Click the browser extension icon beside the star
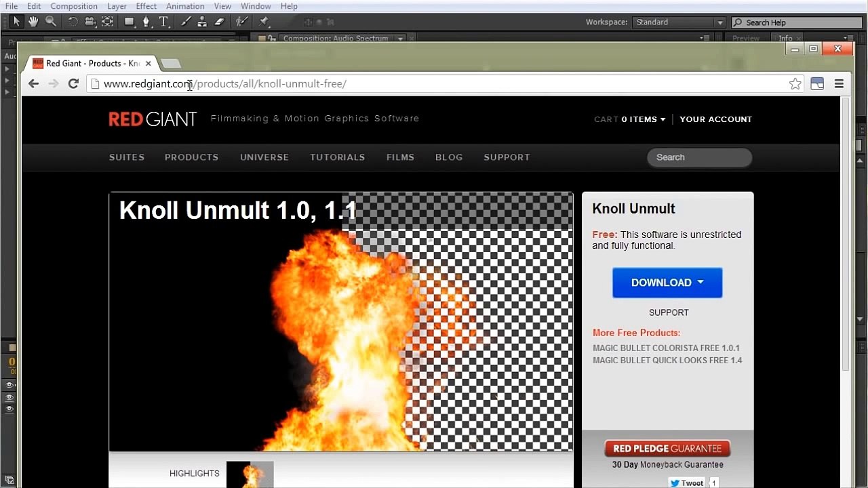868x488 pixels. click(x=817, y=83)
